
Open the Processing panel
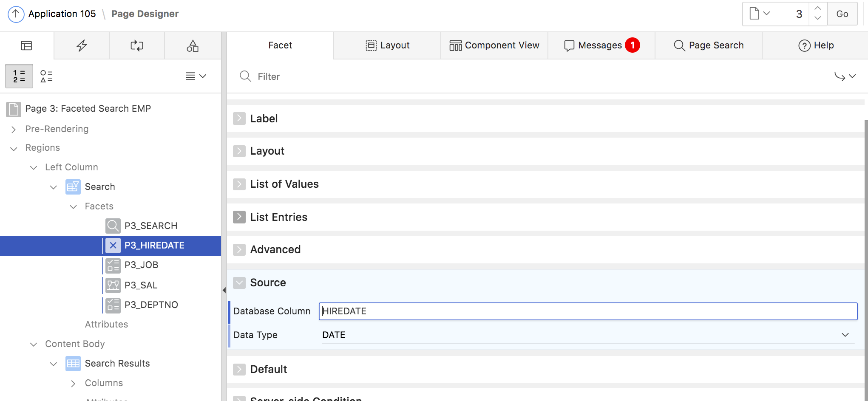pos(136,45)
